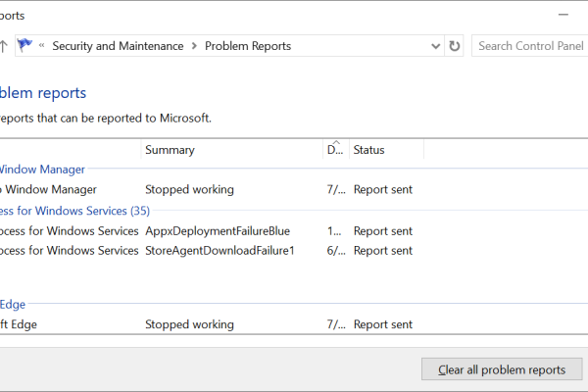Click the refresh button in the address bar

tap(454, 46)
